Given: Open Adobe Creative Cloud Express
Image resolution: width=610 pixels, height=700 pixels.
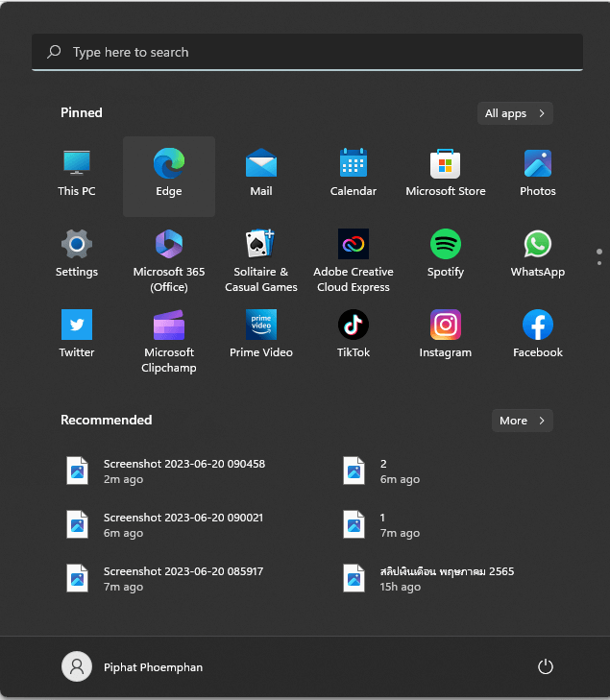Looking at the screenshot, I should [x=354, y=245].
